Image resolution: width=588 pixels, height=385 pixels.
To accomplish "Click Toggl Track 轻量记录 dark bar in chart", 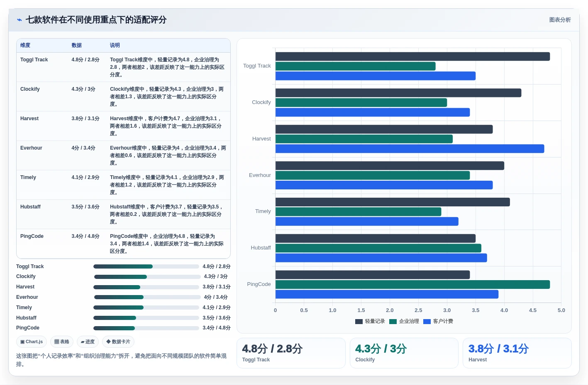I will pyautogui.click(x=412, y=56).
